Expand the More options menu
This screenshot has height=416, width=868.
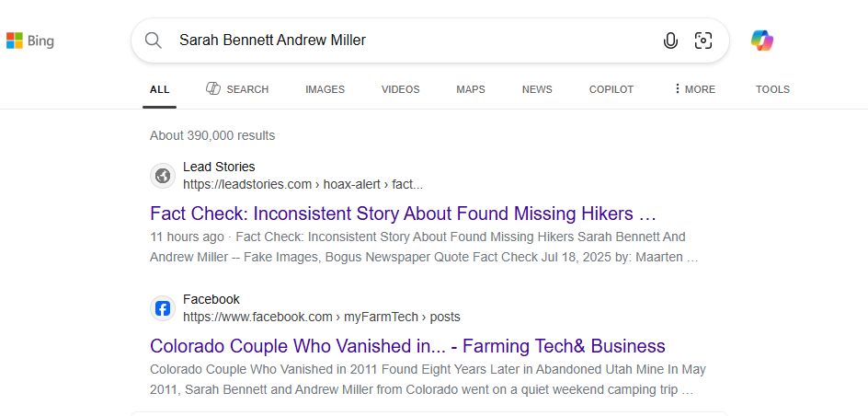(693, 89)
